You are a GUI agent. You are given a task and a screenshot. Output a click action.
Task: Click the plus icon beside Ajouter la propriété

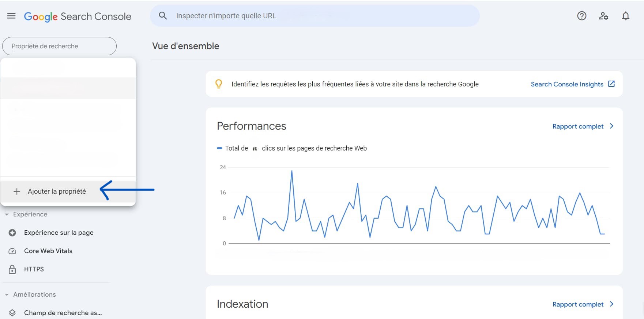[16, 191]
